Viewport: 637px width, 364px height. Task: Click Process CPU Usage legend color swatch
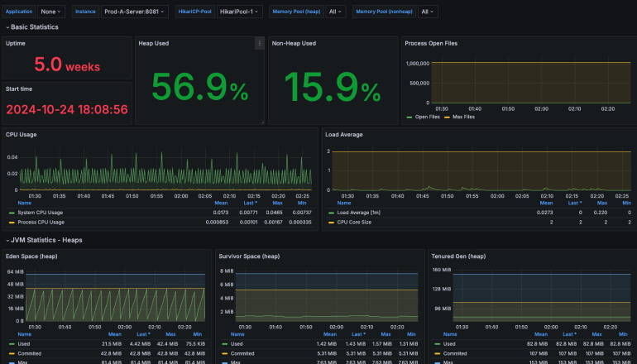pos(12,223)
